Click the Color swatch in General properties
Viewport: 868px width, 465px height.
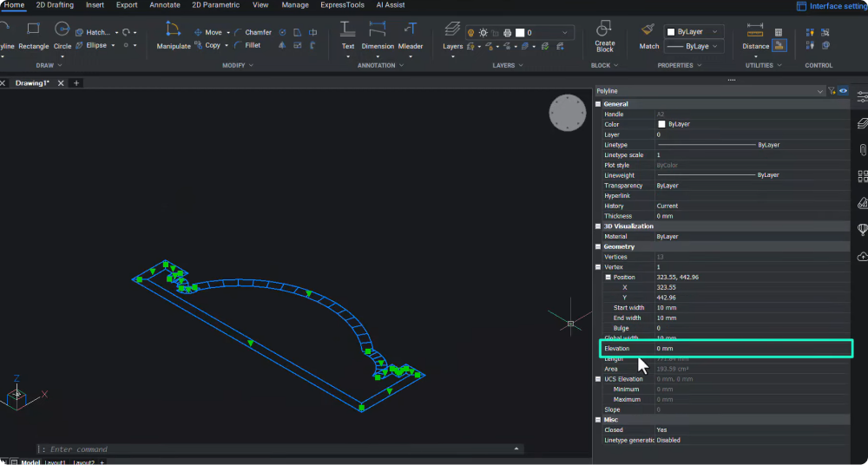point(661,124)
